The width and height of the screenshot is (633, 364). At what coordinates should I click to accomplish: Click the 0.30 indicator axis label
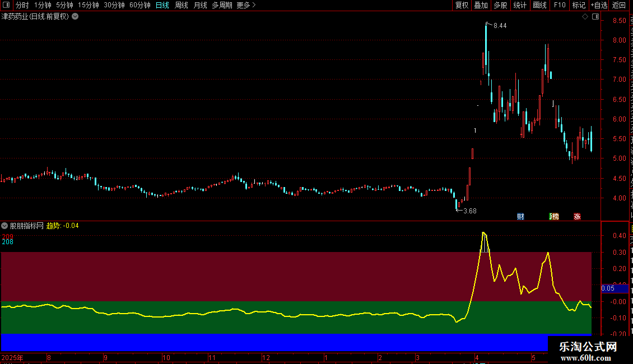(619, 252)
